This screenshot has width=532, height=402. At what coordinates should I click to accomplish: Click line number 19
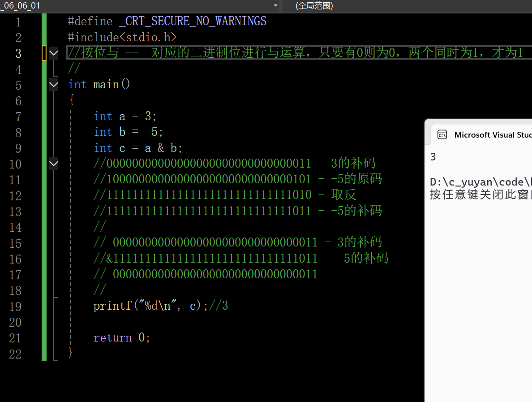15,306
